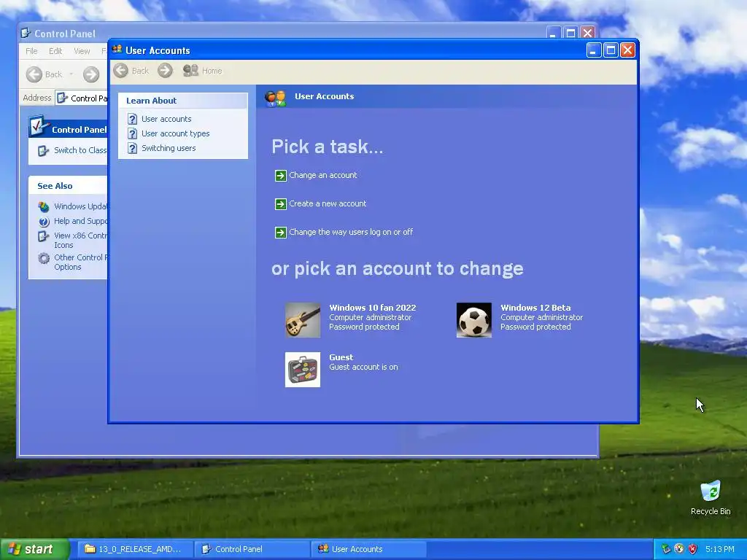This screenshot has width=747, height=560.
Task: Select the guitar picture for Windows 10 fan 2022
Action: pyautogui.click(x=303, y=320)
